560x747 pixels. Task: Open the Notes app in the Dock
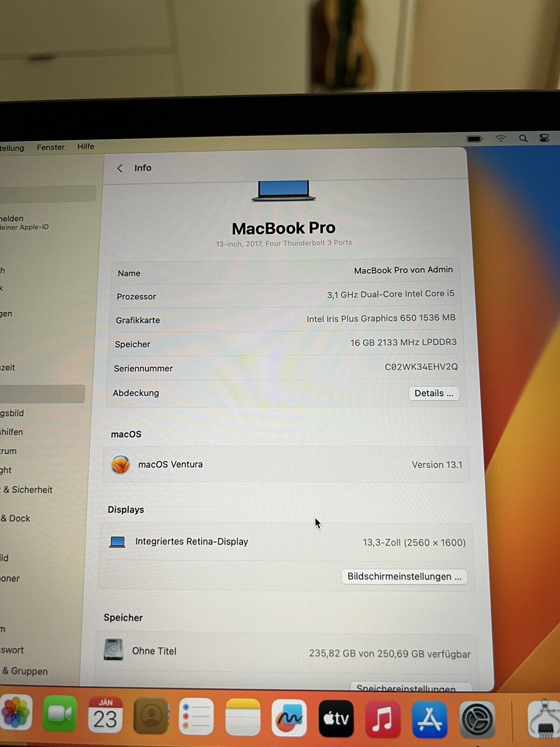coord(243,718)
